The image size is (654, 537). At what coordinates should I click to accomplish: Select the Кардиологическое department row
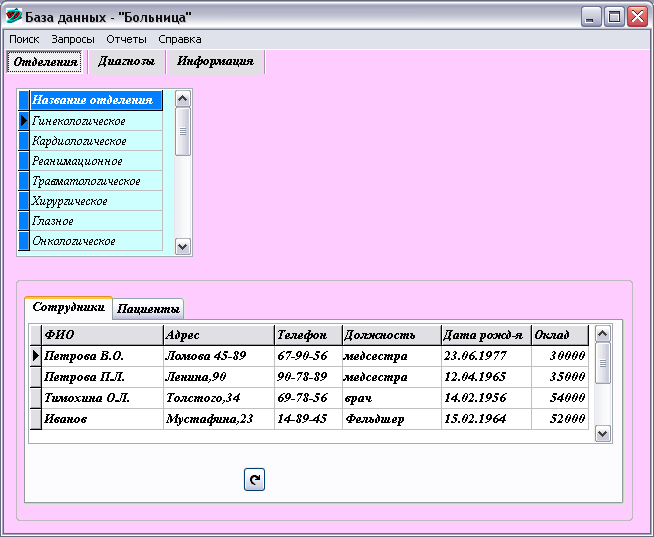tap(95, 141)
